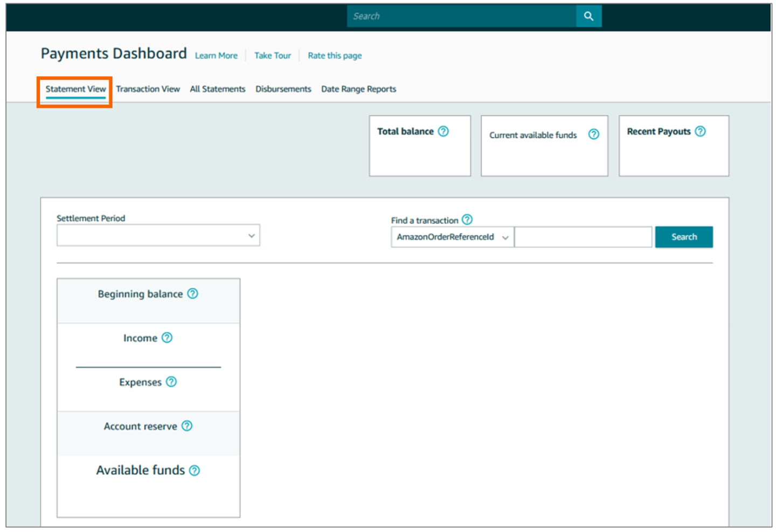
Task: Click the search magnifier icon in top bar
Action: point(588,16)
